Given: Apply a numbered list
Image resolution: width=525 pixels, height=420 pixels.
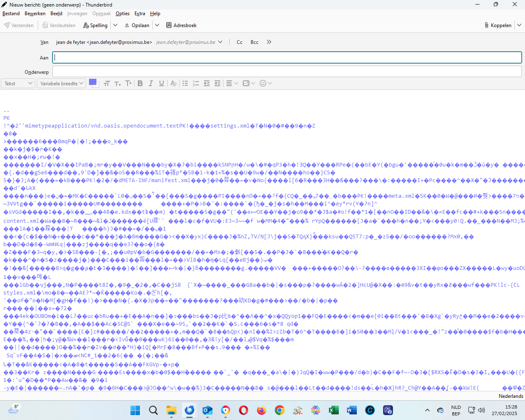Looking at the screenshot, I should 196,83.
